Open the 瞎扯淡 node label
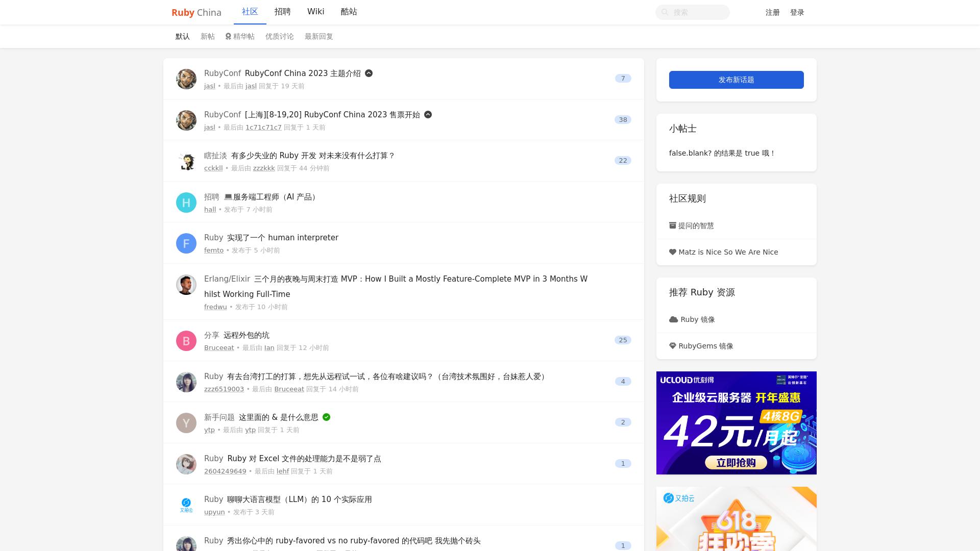The width and height of the screenshot is (980, 551). 215,156
